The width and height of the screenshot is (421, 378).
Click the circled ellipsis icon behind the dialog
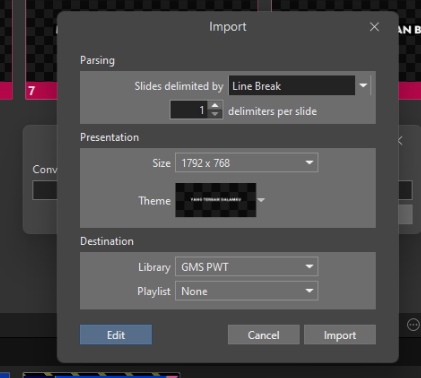(x=413, y=325)
